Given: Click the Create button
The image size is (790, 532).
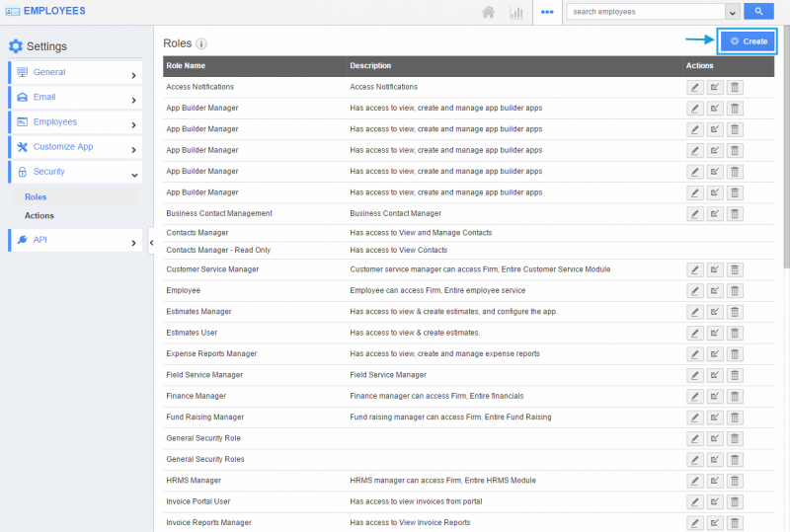Looking at the screenshot, I should (748, 41).
